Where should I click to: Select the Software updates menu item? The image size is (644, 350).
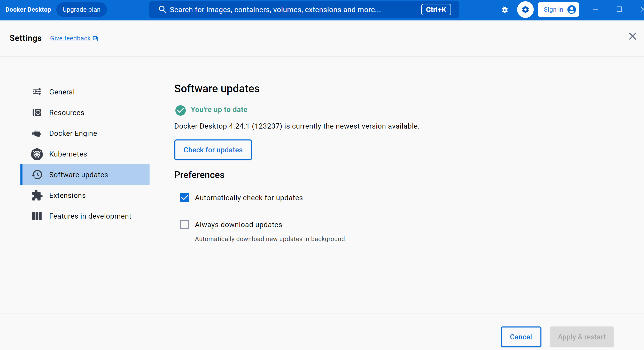point(79,175)
